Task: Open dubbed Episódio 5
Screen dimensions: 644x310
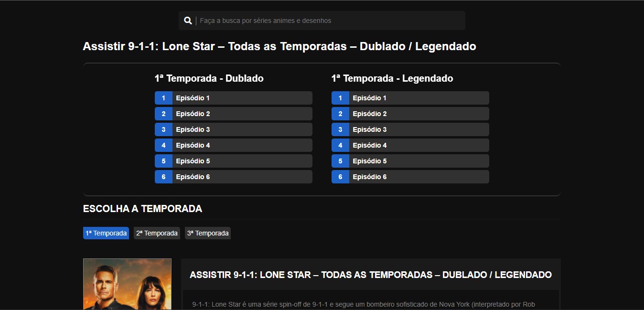Action: pyautogui.click(x=241, y=161)
